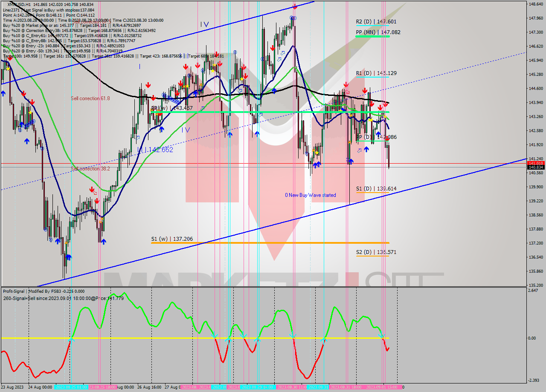The height and width of the screenshot is (392, 546).
Task: Select the pink '2023.08.25 18:00' time marker
Action: click(102, 387)
